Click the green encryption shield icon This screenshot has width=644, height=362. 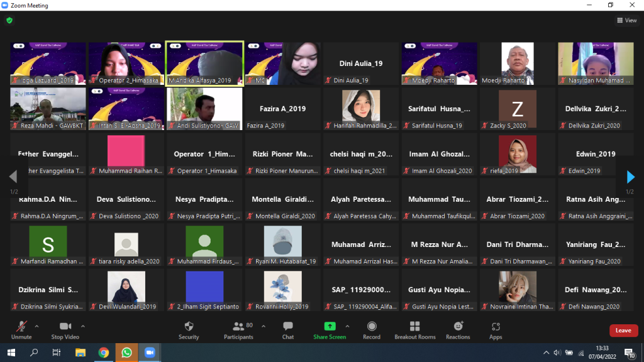9,20
